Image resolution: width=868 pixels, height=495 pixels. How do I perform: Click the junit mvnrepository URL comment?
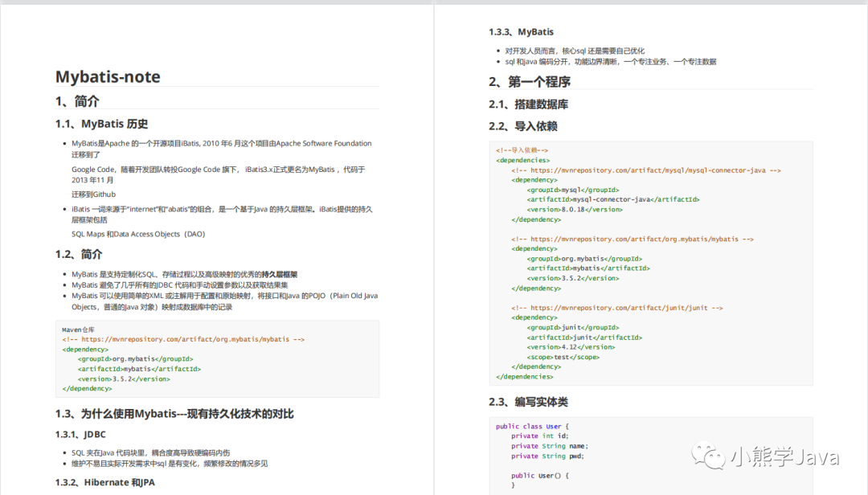tap(617, 308)
